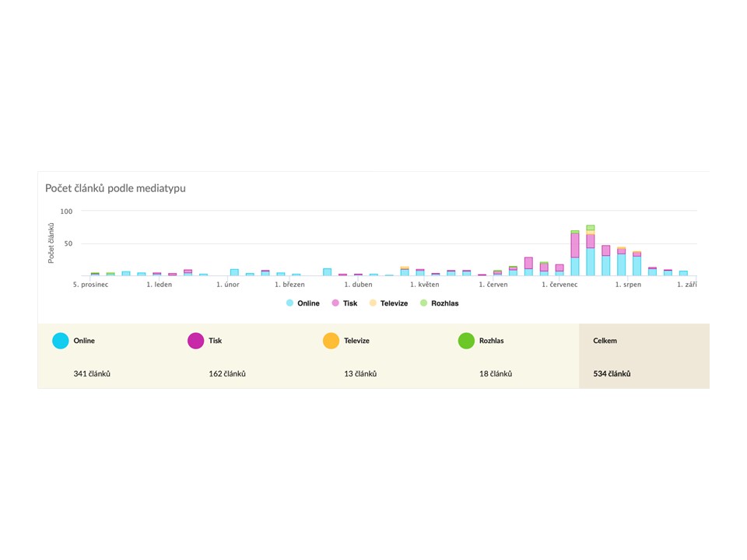This screenshot has height=560, width=747.
Task: Click the pale yellow Televize legend dot
Action: coord(373,303)
